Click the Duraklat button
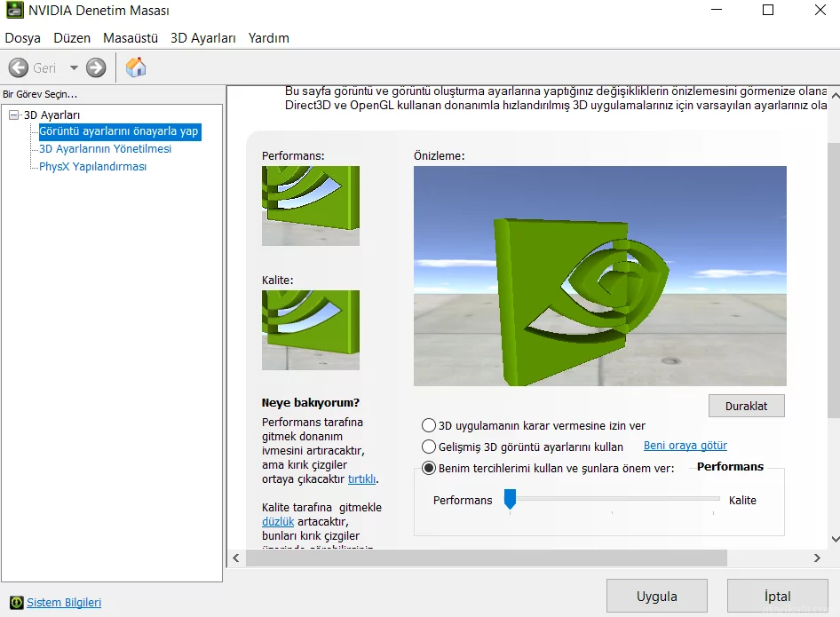840x617 pixels. (x=746, y=406)
